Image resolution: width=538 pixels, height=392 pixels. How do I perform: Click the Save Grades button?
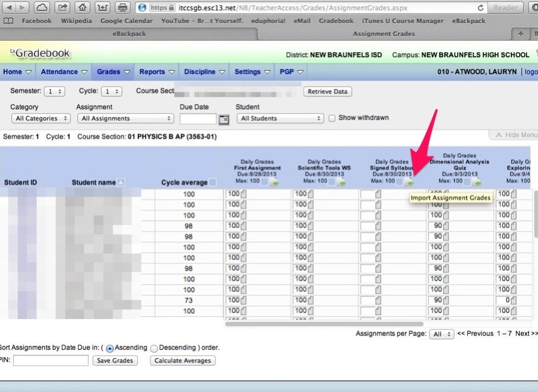pyautogui.click(x=115, y=361)
